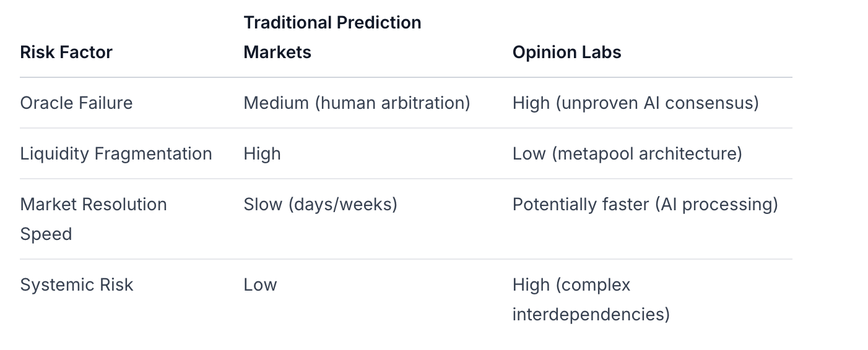
Task: Click the Traditional Prediction Markets column header
Action: [332, 37]
